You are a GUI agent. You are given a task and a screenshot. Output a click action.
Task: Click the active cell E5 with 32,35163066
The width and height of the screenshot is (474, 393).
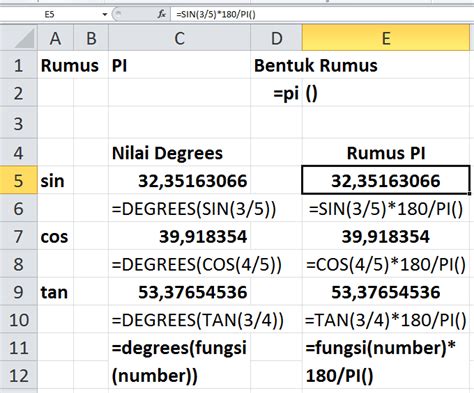[386, 180]
